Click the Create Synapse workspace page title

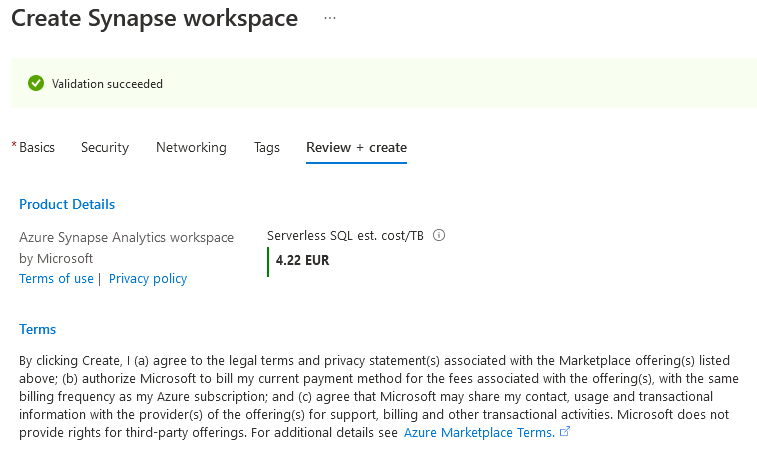(x=154, y=18)
